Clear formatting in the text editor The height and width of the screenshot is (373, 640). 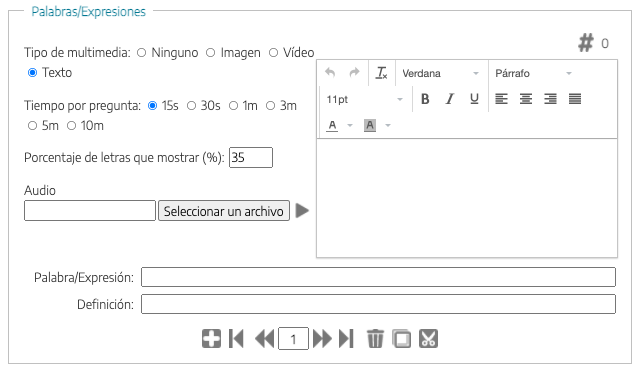coord(382,73)
